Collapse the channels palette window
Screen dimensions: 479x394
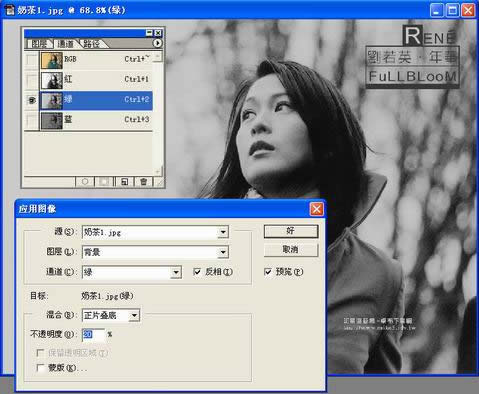coord(149,33)
